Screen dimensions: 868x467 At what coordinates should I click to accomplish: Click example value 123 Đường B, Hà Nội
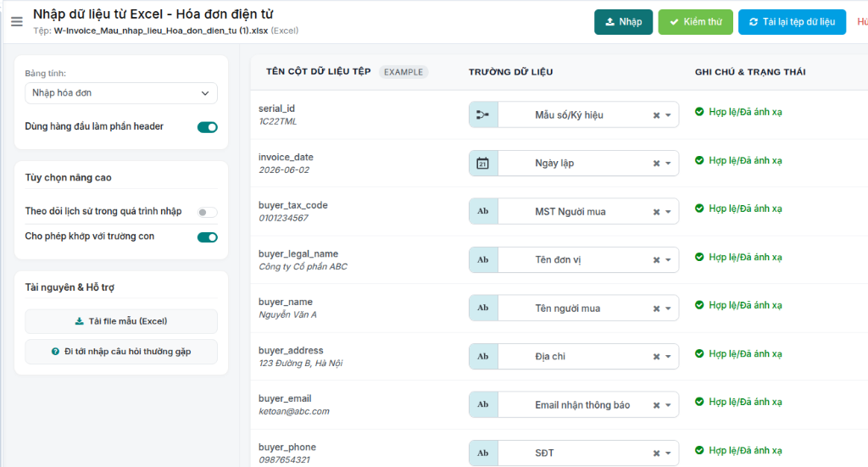pos(301,363)
